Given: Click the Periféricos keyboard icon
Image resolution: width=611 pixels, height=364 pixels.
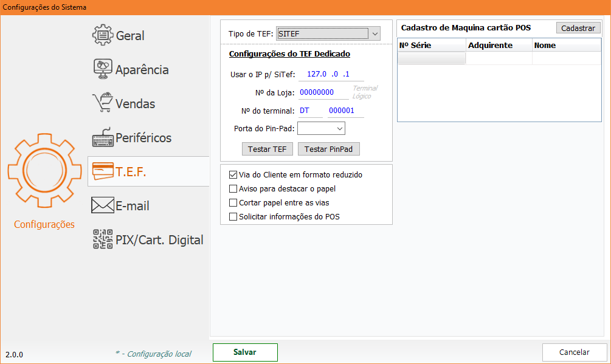Looking at the screenshot, I should coord(103,137).
